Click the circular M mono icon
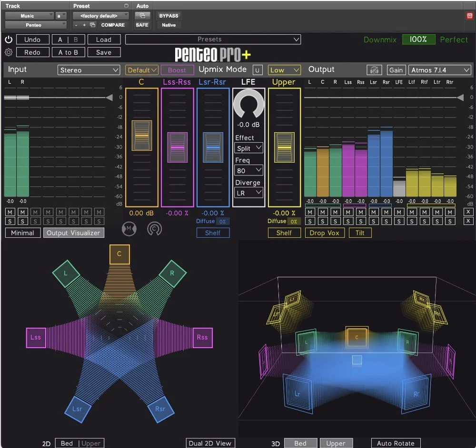Viewport: 476px width, 448px height. [129, 229]
